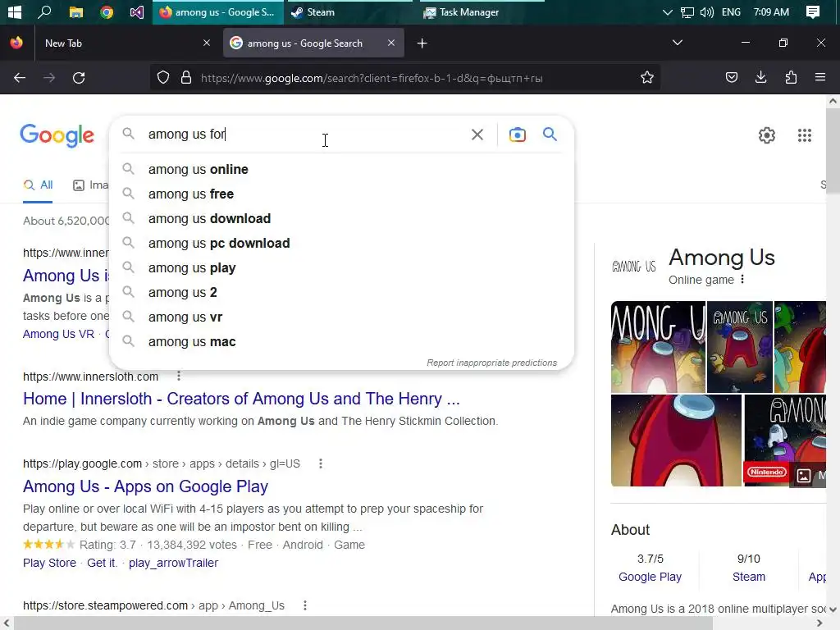Search by image with camera icon
This screenshot has width=840, height=630.
click(x=517, y=135)
